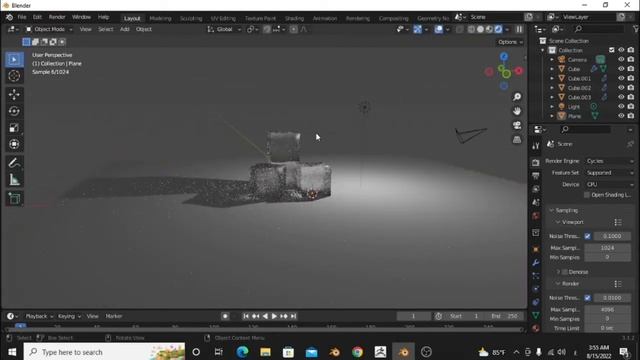
Task: Open Playback timeline menu
Action: tap(39, 316)
